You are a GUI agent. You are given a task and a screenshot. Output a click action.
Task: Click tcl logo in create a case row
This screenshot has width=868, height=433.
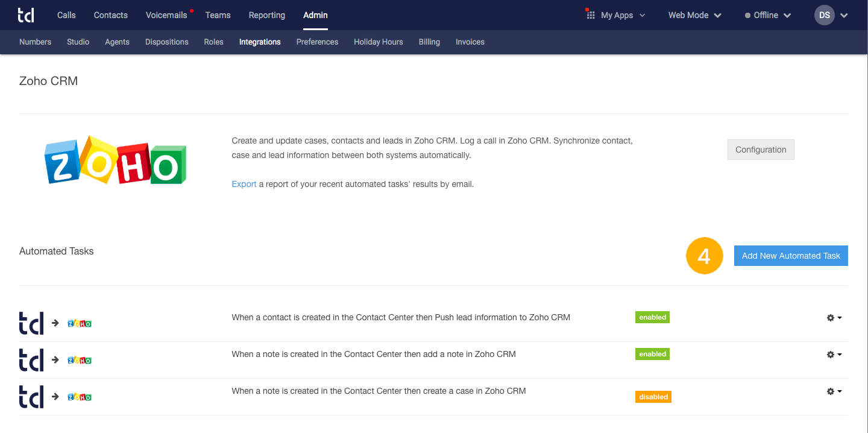point(31,396)
